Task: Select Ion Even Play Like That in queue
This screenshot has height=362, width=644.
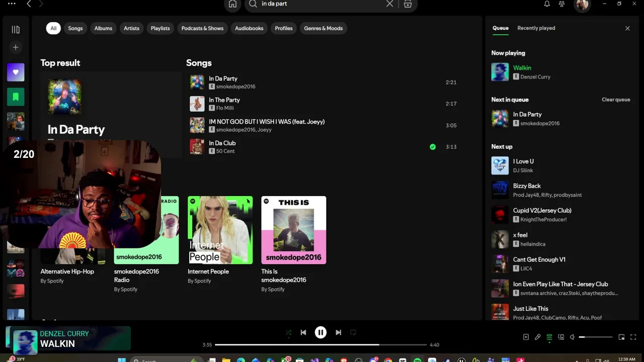Action: coord(561,289)
